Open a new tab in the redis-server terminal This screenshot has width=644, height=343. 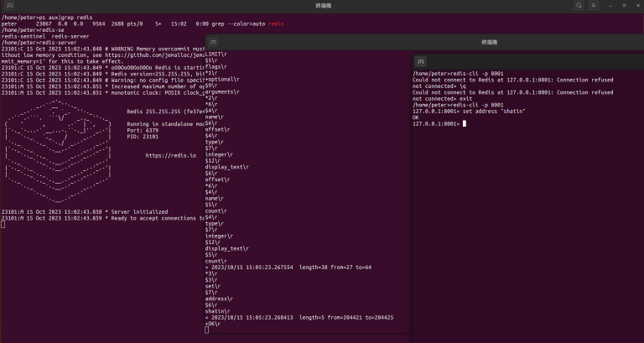[x=10, y=6]
